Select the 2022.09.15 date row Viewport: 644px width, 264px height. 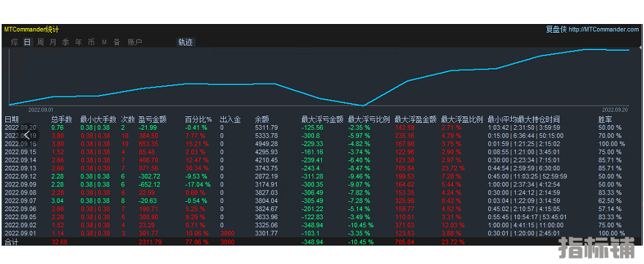21,152
